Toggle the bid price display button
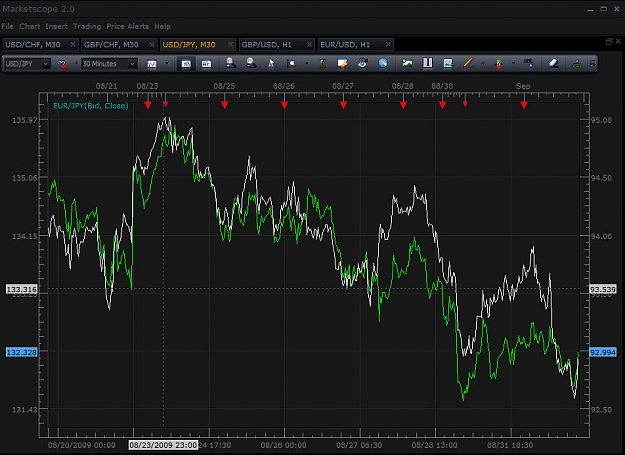Screen dimensions: 625x455 tap(186, 64)
